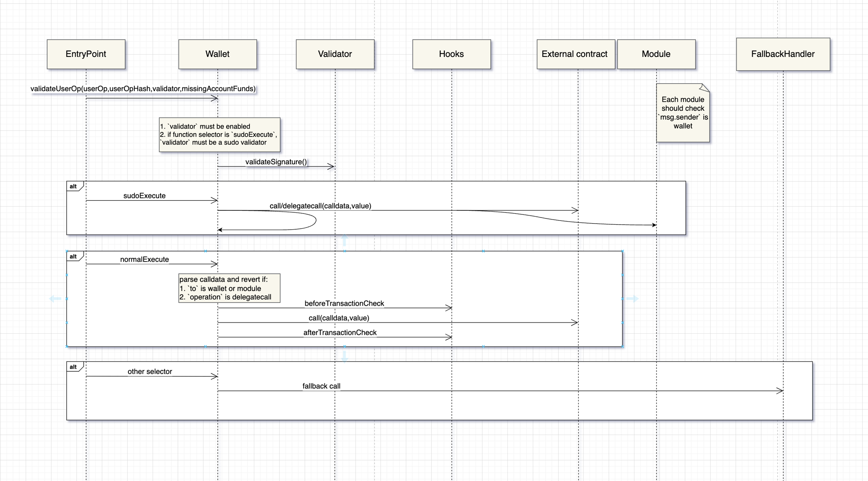Click the validator must be enabled note

(219, 135)
